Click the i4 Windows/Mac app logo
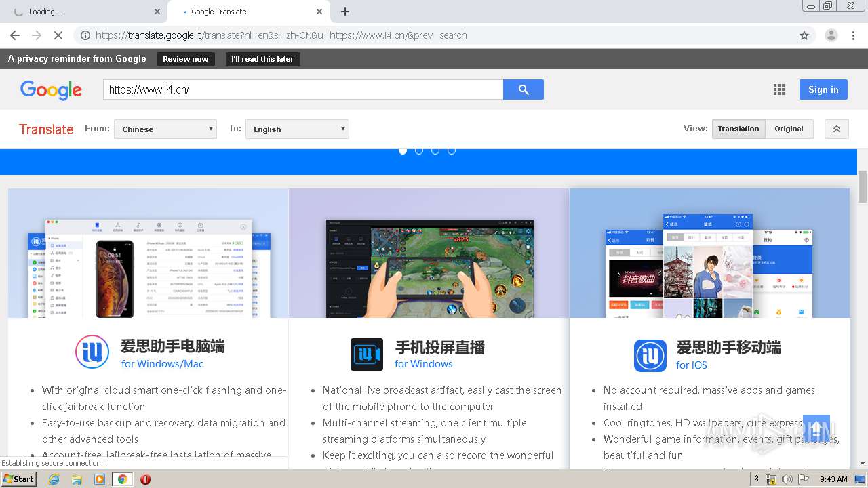This screenshot has width=868, height=488. (92, 351)
